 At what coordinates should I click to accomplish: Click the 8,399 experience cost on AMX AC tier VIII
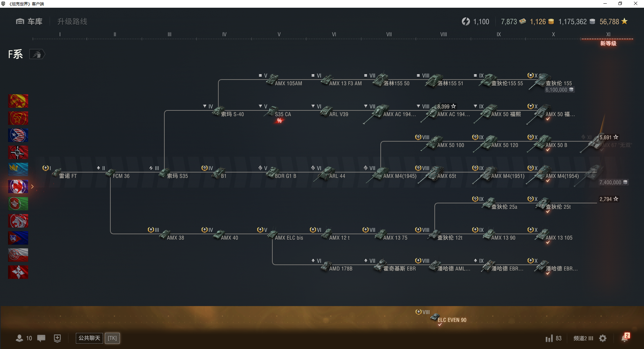tap(446, 106)
